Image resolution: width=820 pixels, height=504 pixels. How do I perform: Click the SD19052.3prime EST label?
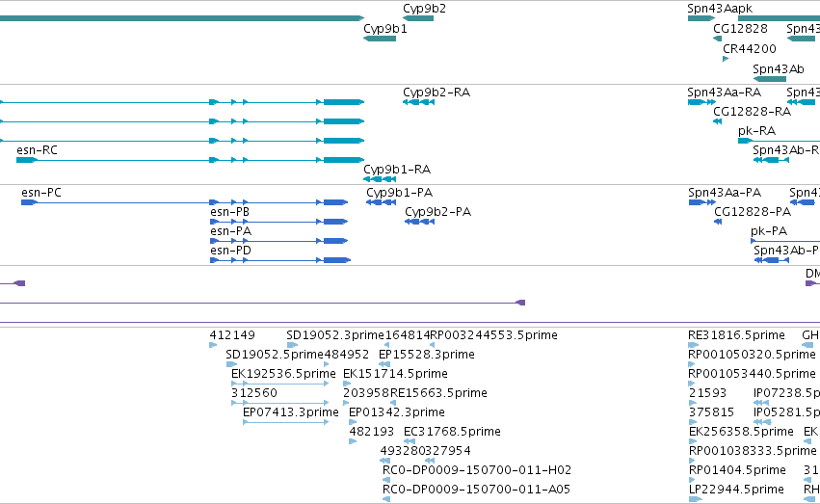click(x=335, y=335)
